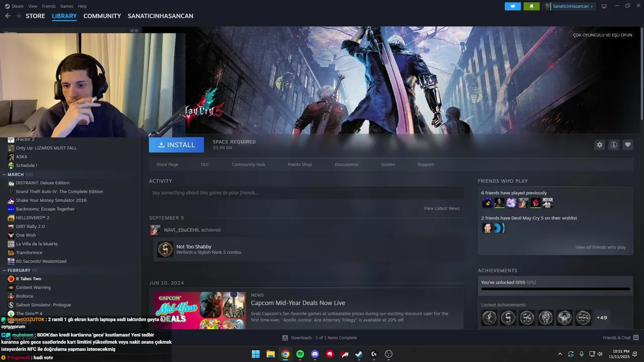
Task: Open the Community Hub link
Action: 248,164
